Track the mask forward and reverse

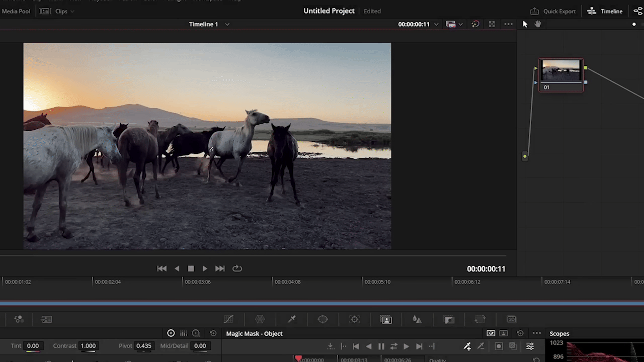click(x=393, y=346)
